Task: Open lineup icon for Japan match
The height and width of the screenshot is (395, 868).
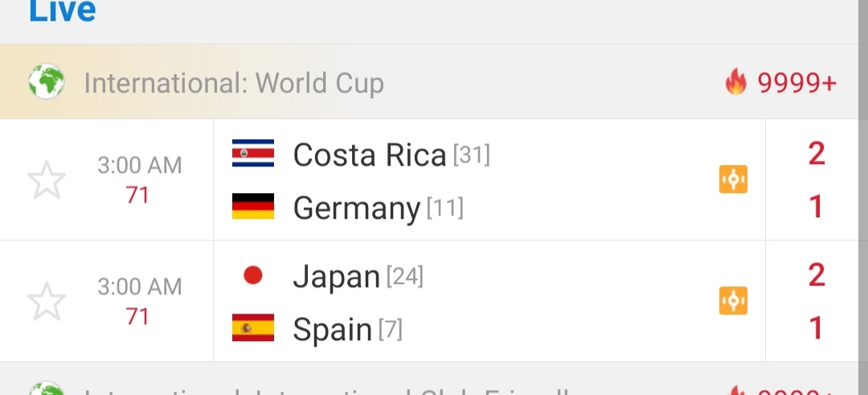Action: 733,301
